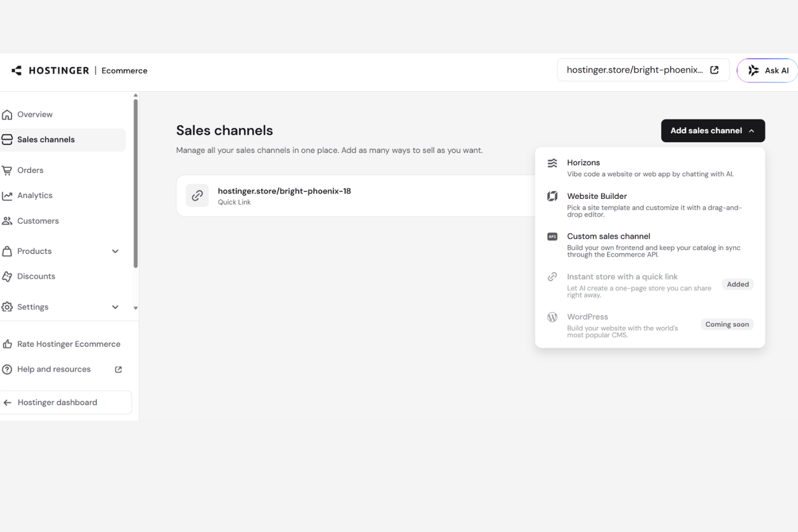798x532 pixels.
Task: Click the Customers people icon
Action: 7,221
